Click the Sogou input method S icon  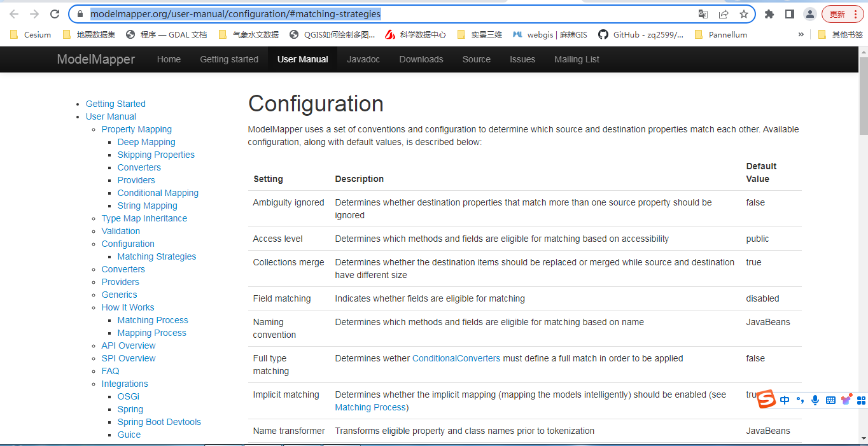766,400
